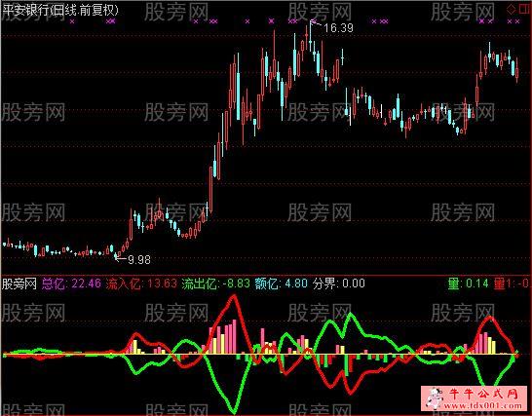Click the arrow marker beside the 9.98 low
This screenshot has height=416, width=532.
121,259
